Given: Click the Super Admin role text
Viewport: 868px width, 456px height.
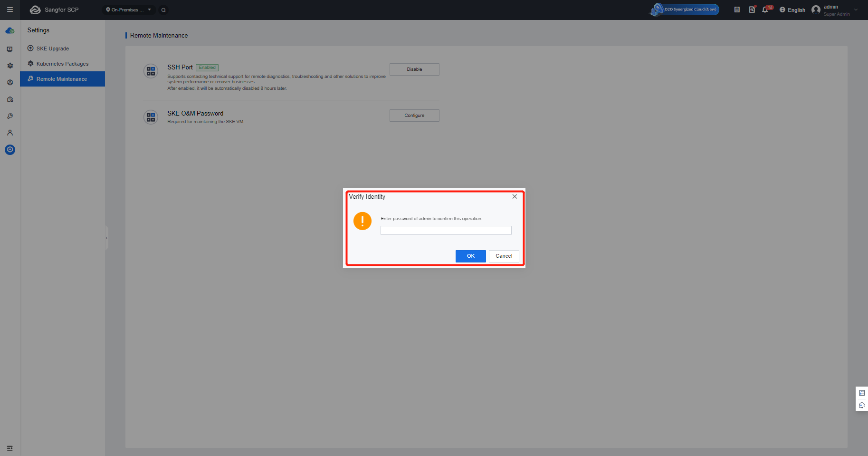Looking at the screenshot, I should click(837, 14).
